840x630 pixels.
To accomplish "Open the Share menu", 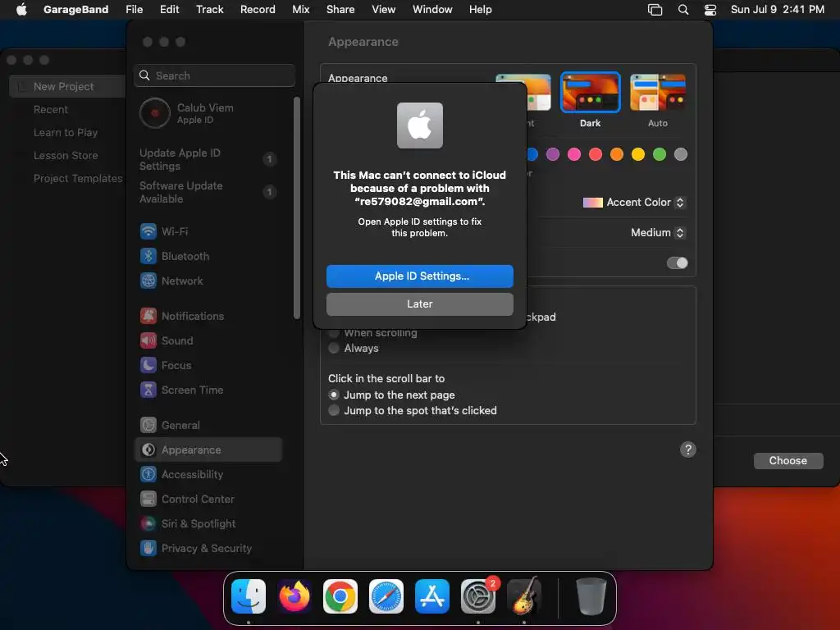I will point(340,10).
